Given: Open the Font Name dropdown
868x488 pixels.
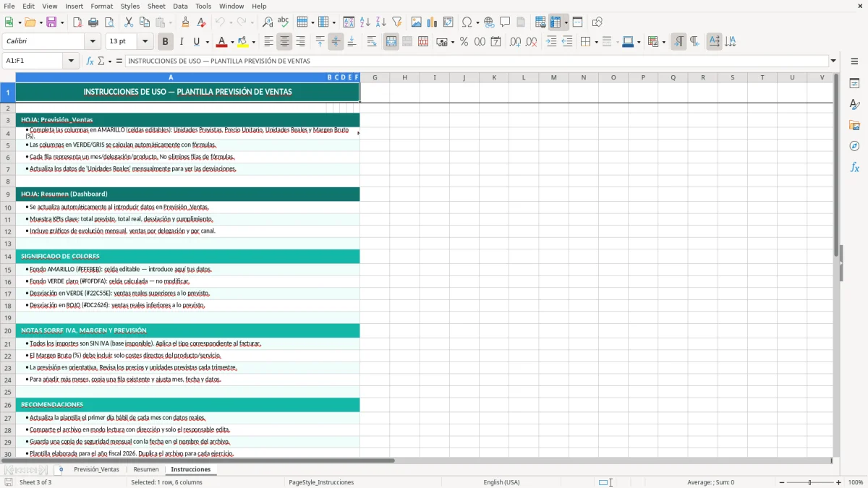Looking at the screenshot, I should point(93,42).
